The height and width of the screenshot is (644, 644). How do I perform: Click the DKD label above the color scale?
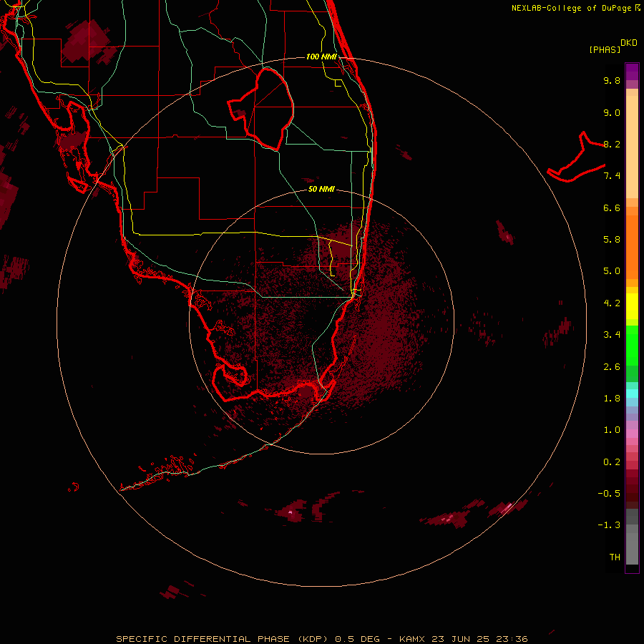629,43
